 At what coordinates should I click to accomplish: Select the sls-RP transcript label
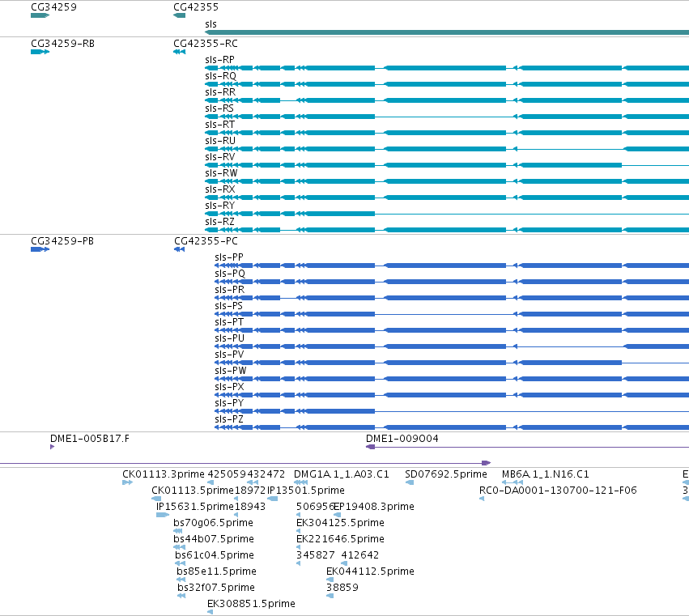pos(219,60)
